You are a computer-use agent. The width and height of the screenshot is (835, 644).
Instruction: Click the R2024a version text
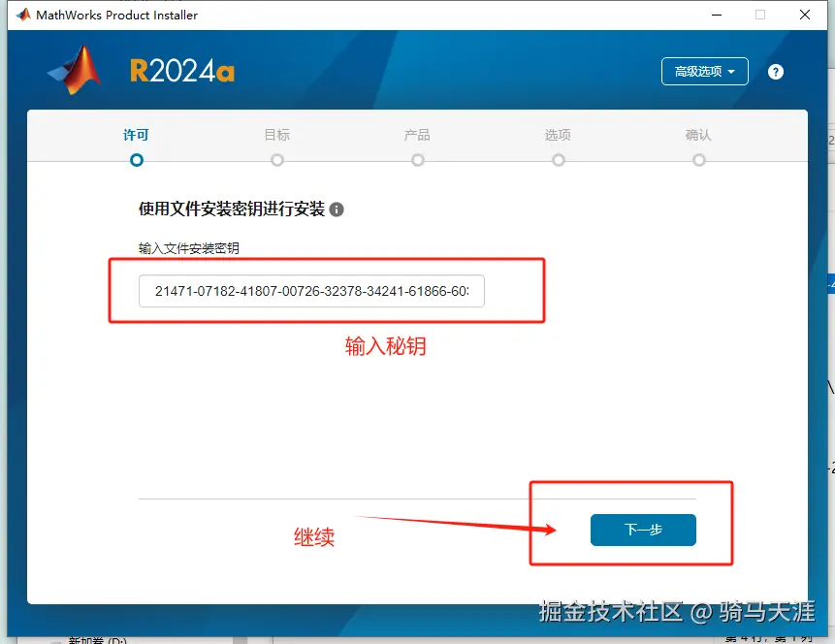182,71
